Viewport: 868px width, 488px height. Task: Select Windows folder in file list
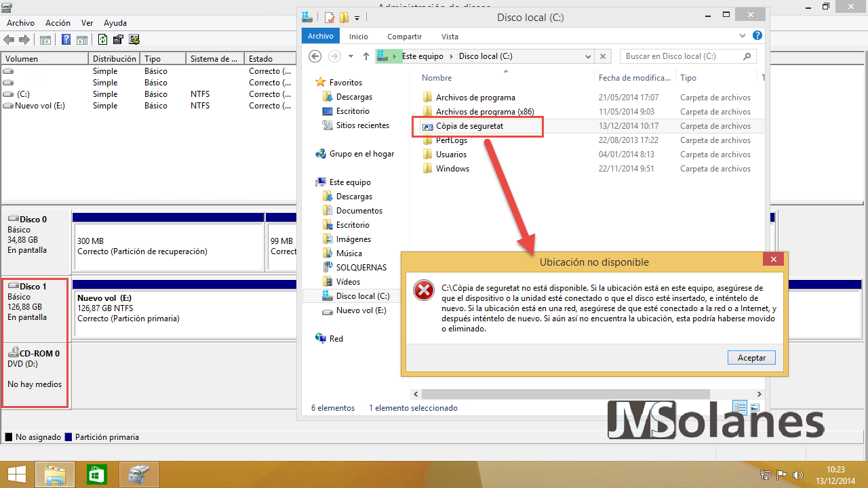click(x=452, y=169)
